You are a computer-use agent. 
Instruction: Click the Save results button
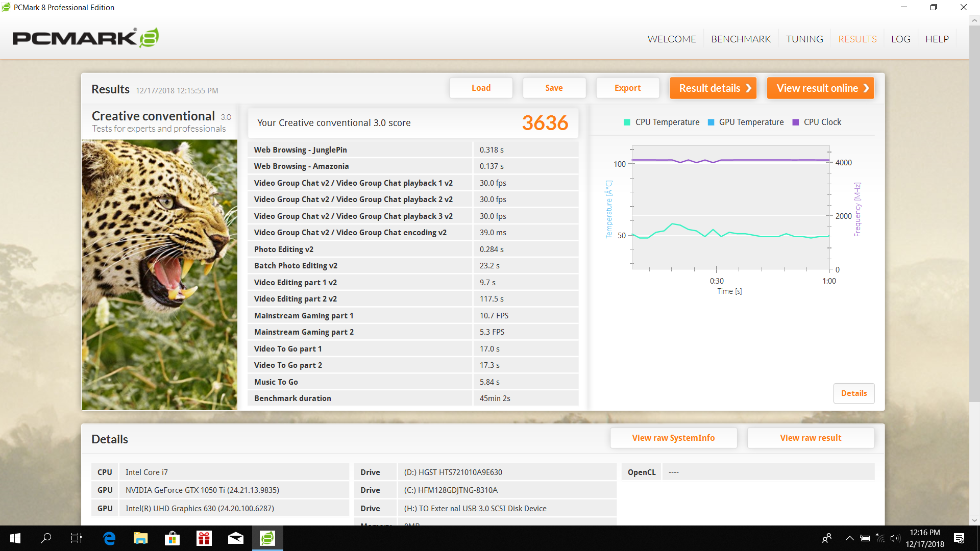[554, 88]
